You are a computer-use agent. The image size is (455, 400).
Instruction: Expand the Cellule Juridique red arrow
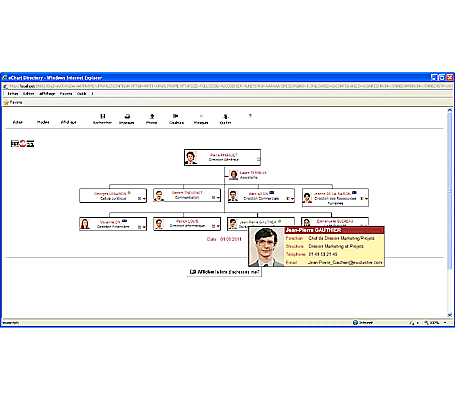tap(144, 199)
